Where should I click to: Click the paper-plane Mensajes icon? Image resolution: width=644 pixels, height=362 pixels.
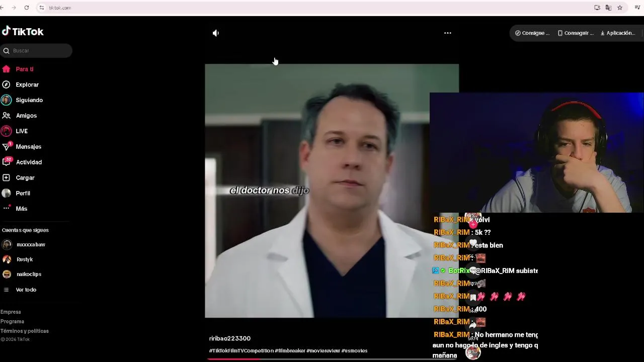(x=6, y=147)
